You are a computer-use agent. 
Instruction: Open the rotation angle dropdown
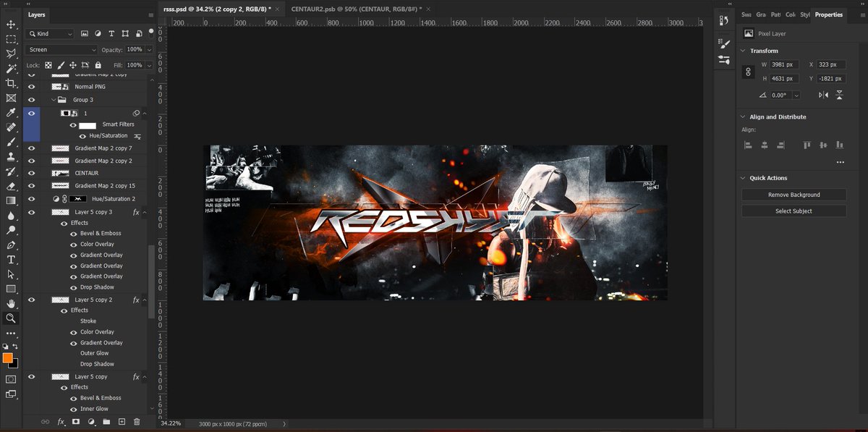tap(796, 96)
